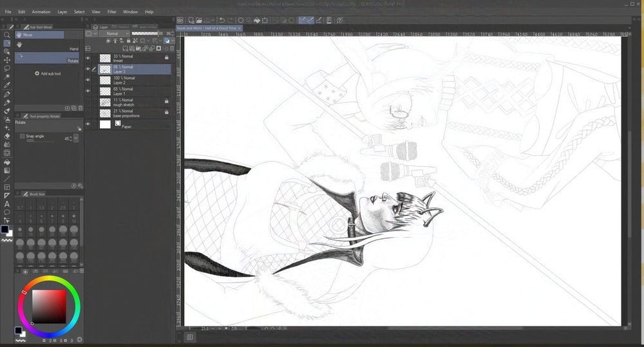Screen dimensions: 644x347
Task: Show the rough sketch layer
Action: pyautogui.click(x=88, y=102)
